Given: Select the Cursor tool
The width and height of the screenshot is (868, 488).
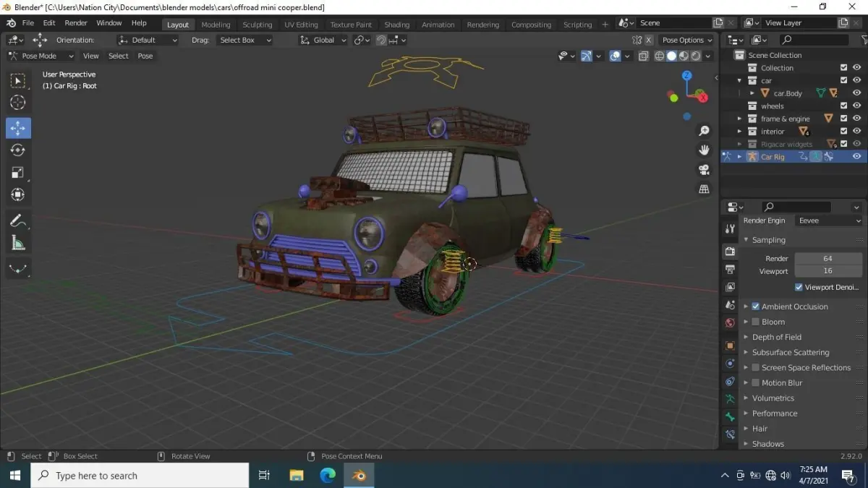Looking at the screenshot, I should tap(18, 103).
